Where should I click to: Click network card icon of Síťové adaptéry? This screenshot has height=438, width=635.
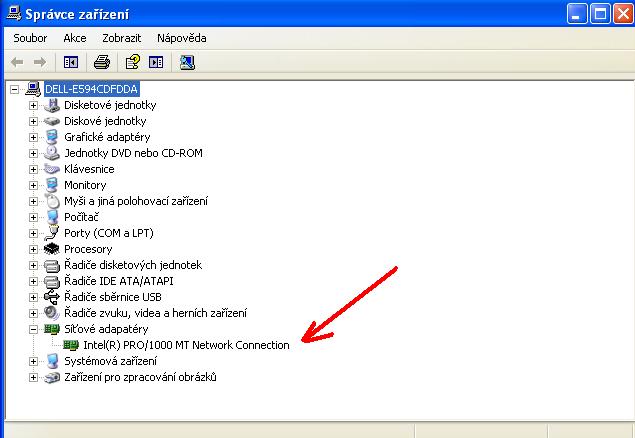[x=52, y=329]
